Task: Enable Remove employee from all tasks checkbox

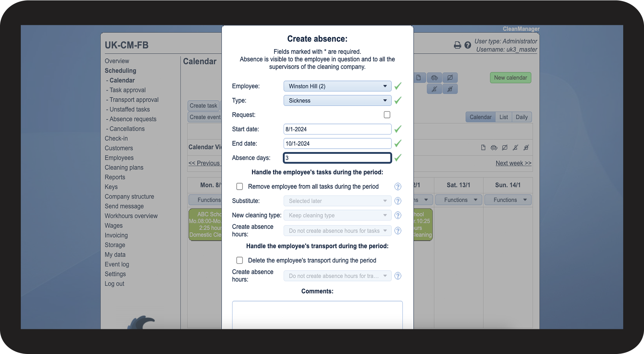Action: coord(239,187)
